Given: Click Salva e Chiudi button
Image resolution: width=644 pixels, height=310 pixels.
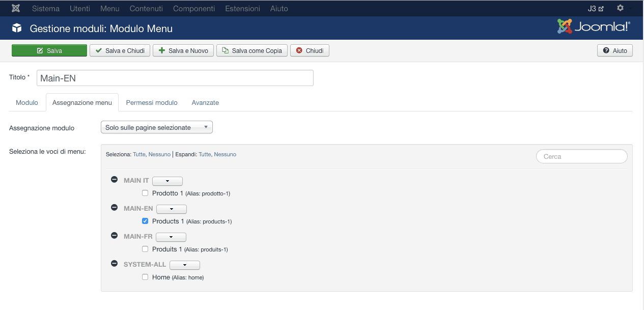Looking at the screenshot, I should pos(120,50).
